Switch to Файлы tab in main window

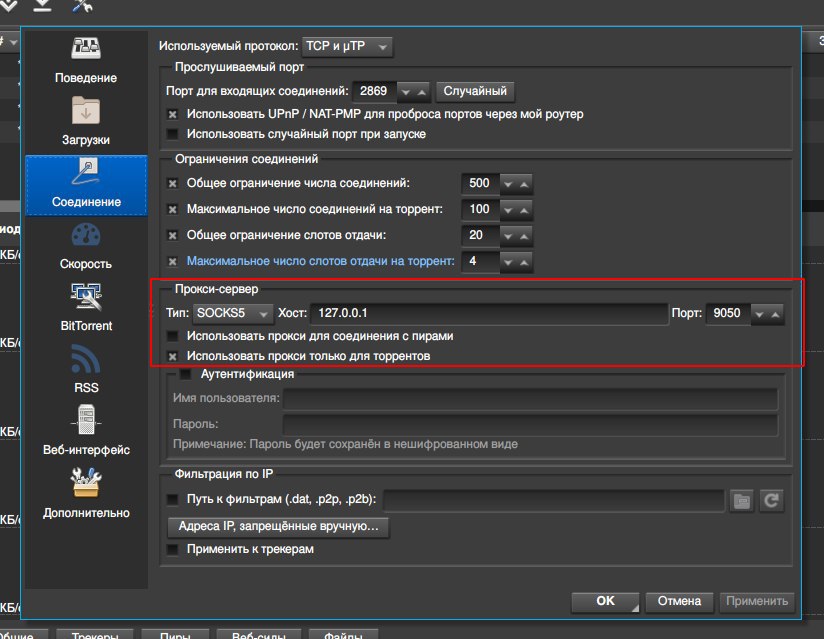point(343,634)
